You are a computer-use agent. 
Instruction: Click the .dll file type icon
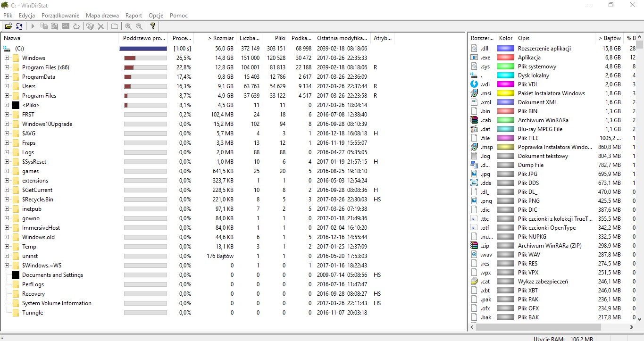pyautogui.click(x=475, y=48)
